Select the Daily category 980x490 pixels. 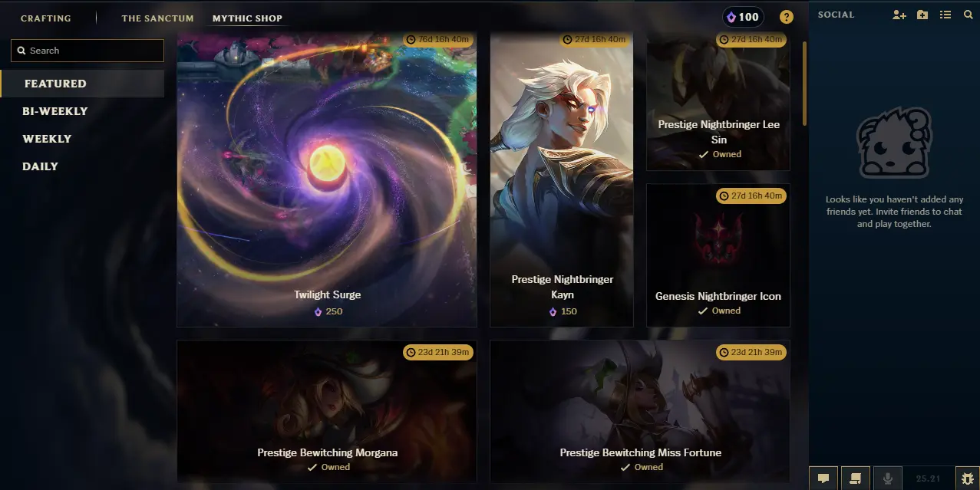coord(41,166)
